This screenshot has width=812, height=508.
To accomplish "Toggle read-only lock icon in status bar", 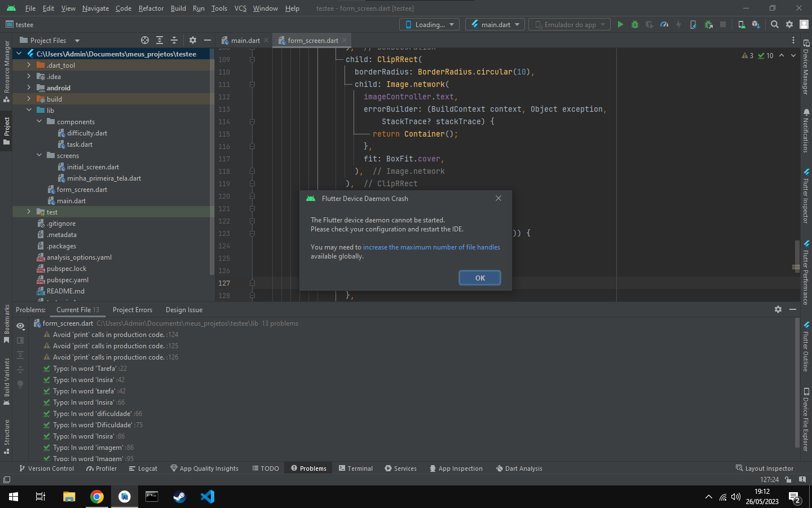I will (x=788, y=479).
